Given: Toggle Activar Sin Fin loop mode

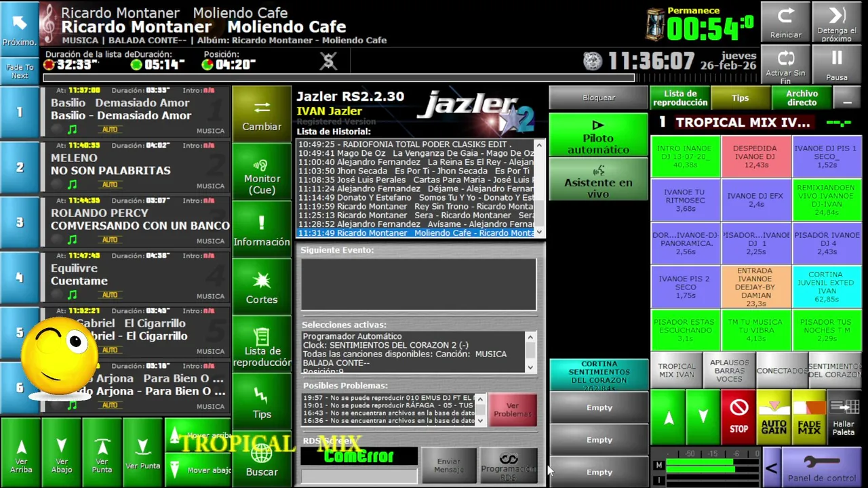Looking at the screenshot, I should point(785,65).
